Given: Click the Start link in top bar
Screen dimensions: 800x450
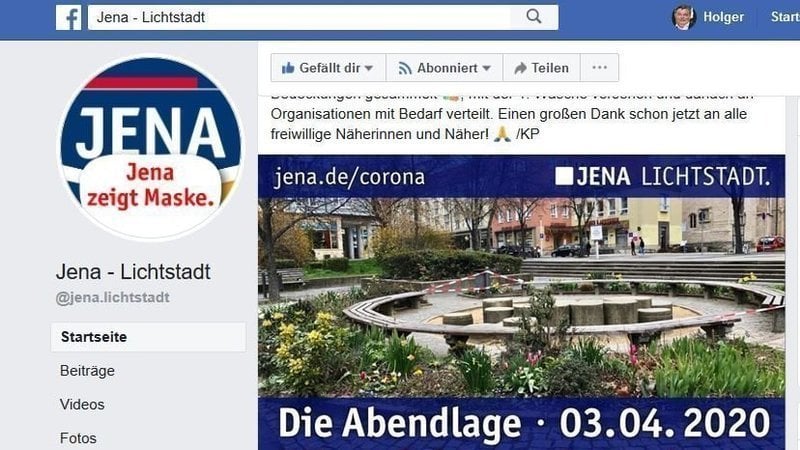Looking at the screenshot, I should [785, 17].
